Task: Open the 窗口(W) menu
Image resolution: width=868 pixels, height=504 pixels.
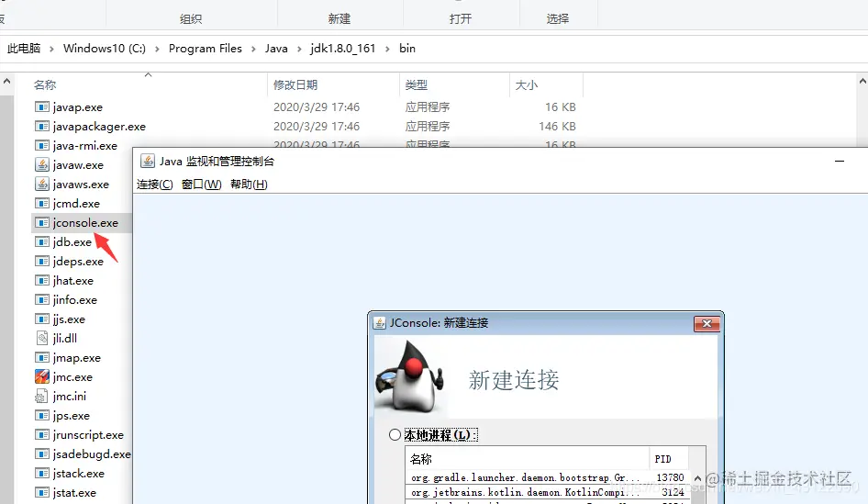Action: [x=202, y=184]
